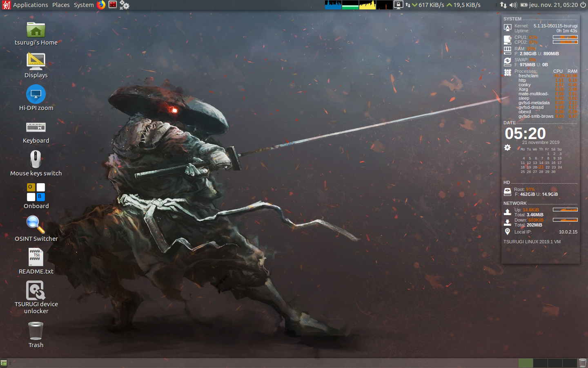The width and height of the screenshot is (588, 368).
Task: Switch to the fourth workspace
Action: 570,363
